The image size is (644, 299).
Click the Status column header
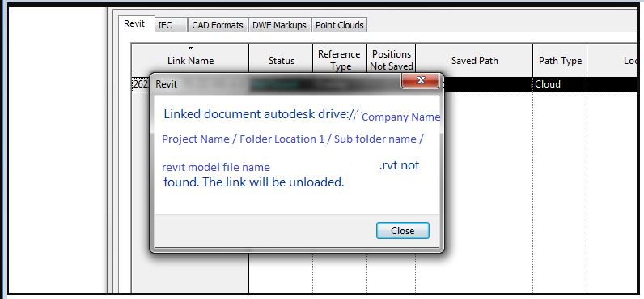281,61
